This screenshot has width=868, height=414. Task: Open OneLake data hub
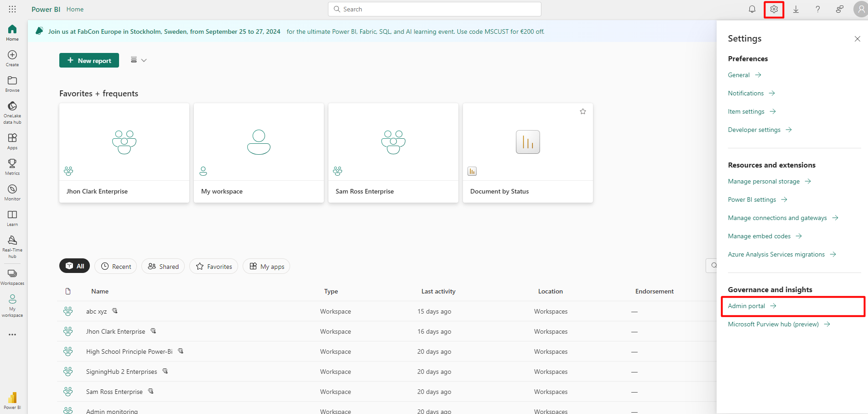pyautogui.click(x=12, y=113)
